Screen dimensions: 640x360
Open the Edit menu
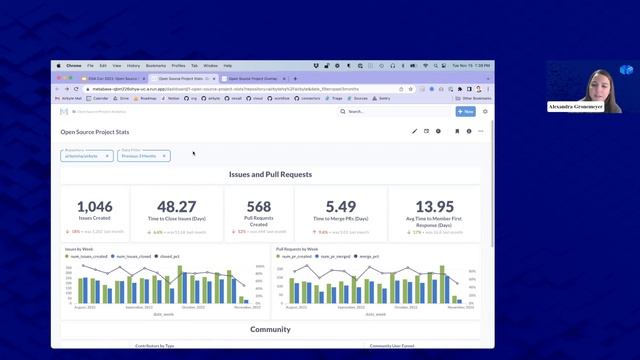[x=103, y=66]
